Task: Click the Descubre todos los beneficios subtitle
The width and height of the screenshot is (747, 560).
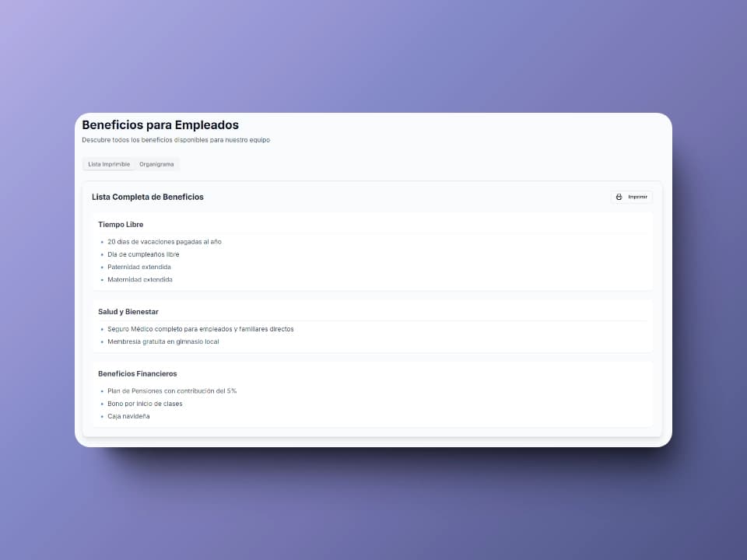Action: 176,140
